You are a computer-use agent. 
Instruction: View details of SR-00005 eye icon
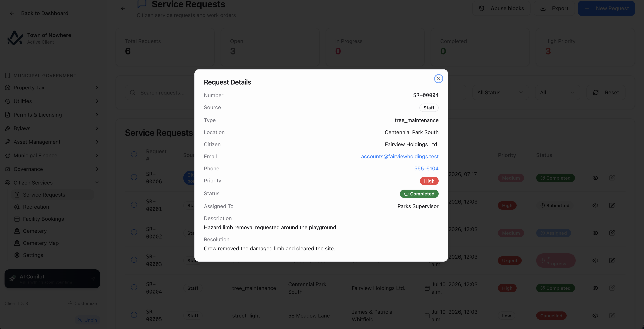click(595, 315)
